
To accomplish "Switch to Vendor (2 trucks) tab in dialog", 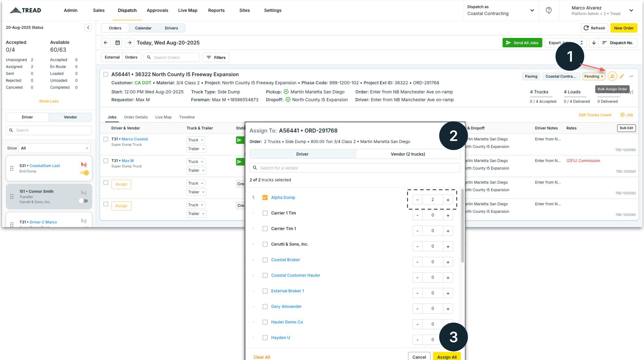I will 408,154.
